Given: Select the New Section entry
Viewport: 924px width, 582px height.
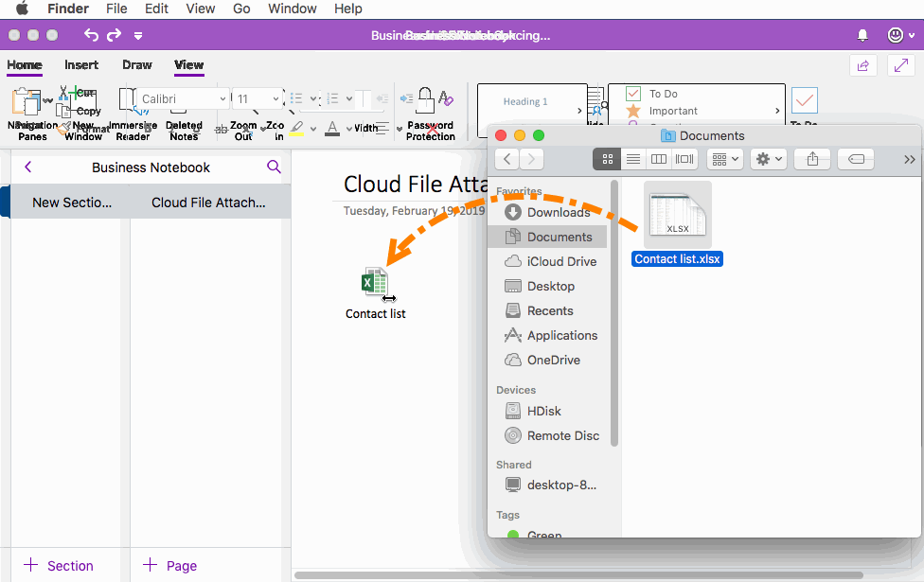Looking at the screenshot, I should pyautogui.click(x=71, y=203).
